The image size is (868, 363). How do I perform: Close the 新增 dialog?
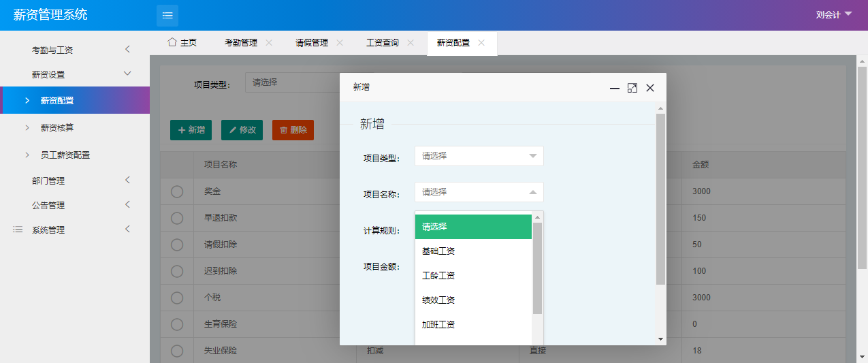(x=650, y=88)
